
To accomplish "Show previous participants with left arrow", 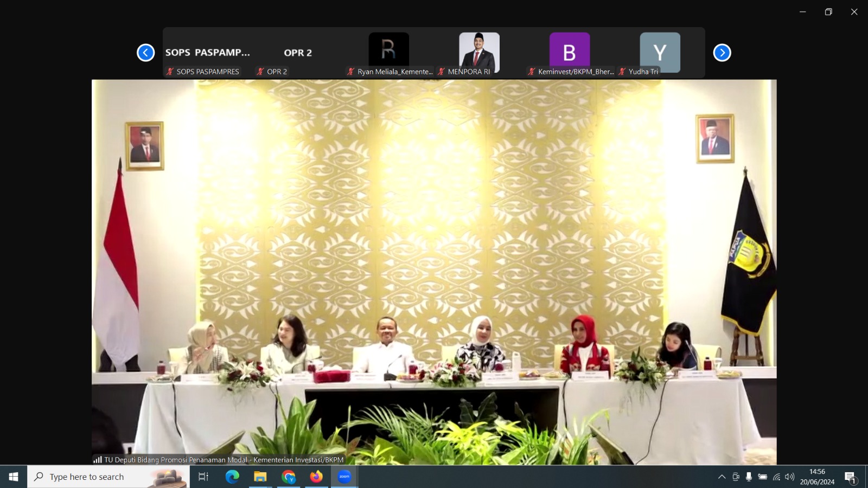I will (145, 53).
